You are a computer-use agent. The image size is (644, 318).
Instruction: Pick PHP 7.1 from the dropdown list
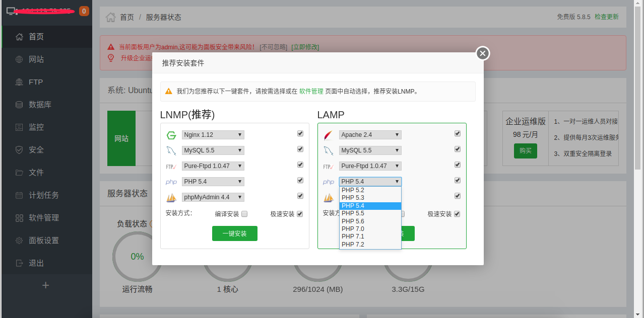tap(370, 236)
